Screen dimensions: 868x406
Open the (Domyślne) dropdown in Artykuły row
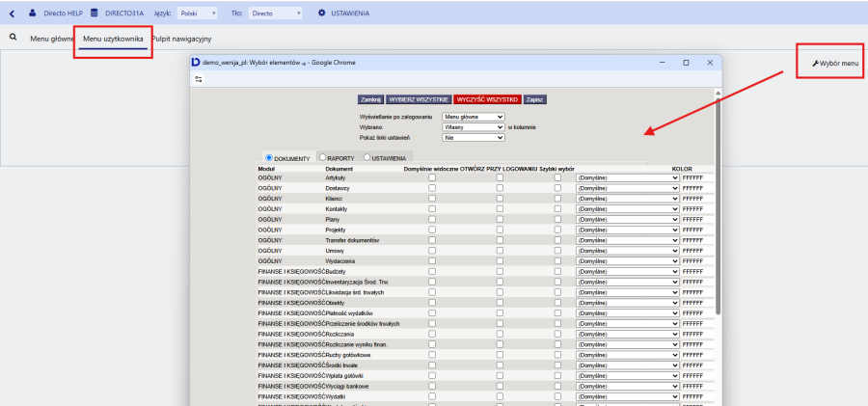(x=627, y=177)
